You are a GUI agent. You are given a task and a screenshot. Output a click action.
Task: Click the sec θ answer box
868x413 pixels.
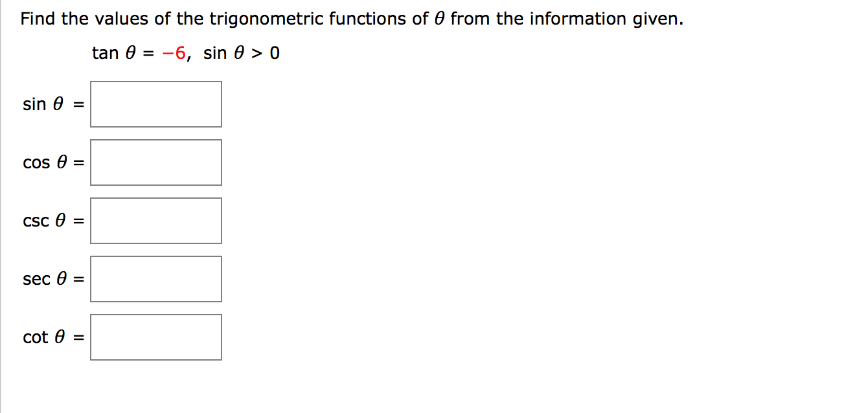(155, 278)
